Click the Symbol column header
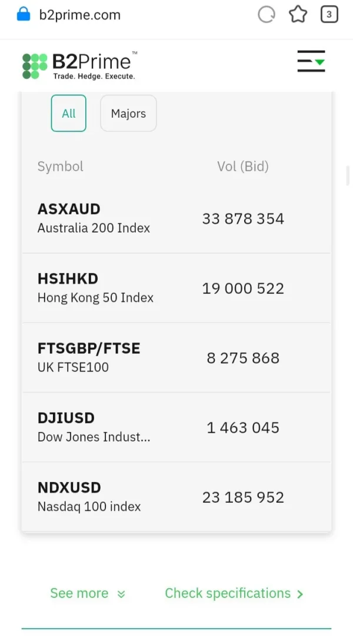This screenshot has width=353, height=644. coord(61,167)
